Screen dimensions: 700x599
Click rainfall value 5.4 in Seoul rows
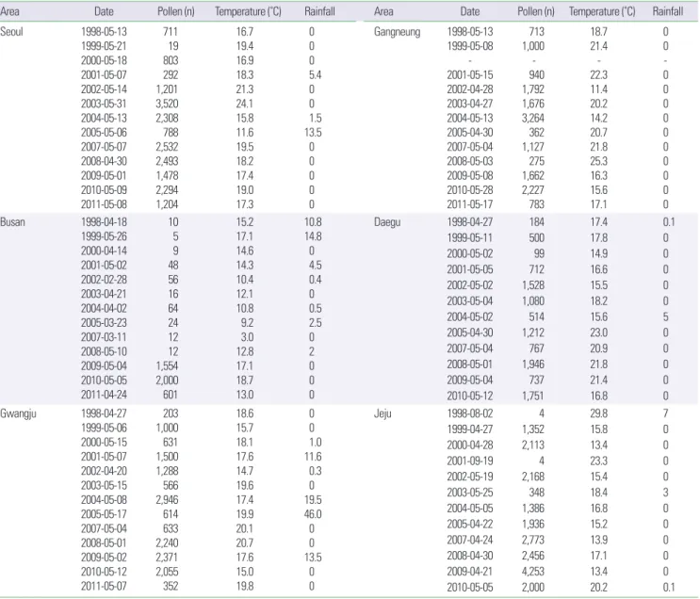tap(316, 75)
